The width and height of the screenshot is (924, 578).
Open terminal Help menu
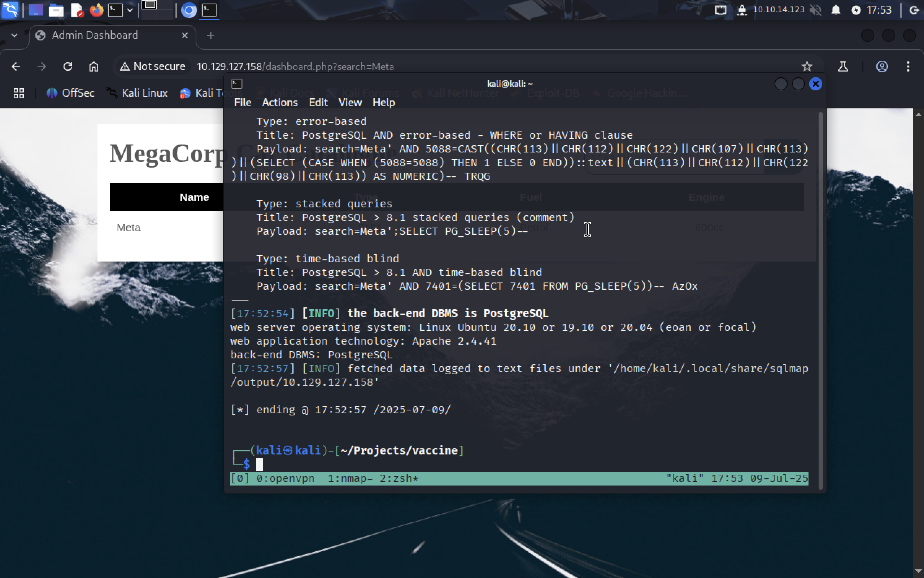(x=384, y=103)
